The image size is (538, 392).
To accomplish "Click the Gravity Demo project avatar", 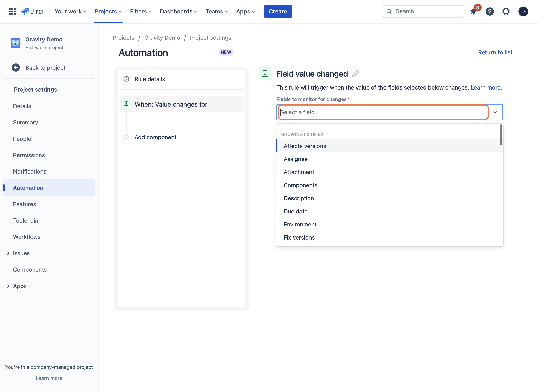I will 15,43.
